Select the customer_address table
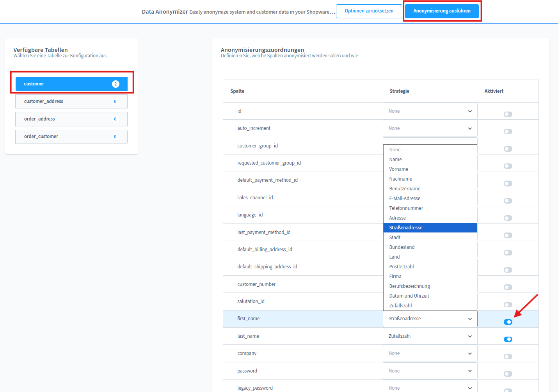 coord(71,101)
